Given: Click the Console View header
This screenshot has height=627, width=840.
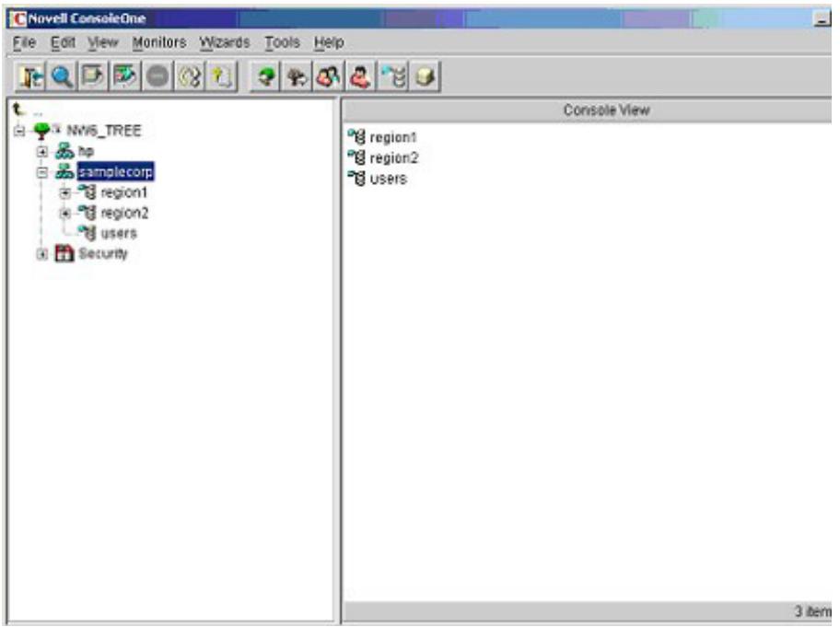Looking at the screenshot, I should 588,110.
